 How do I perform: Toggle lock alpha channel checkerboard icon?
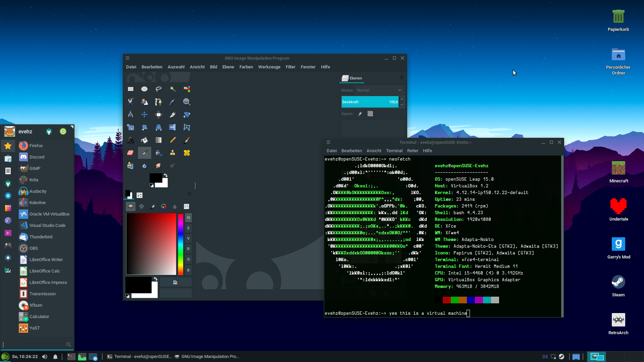click(370, 114)
